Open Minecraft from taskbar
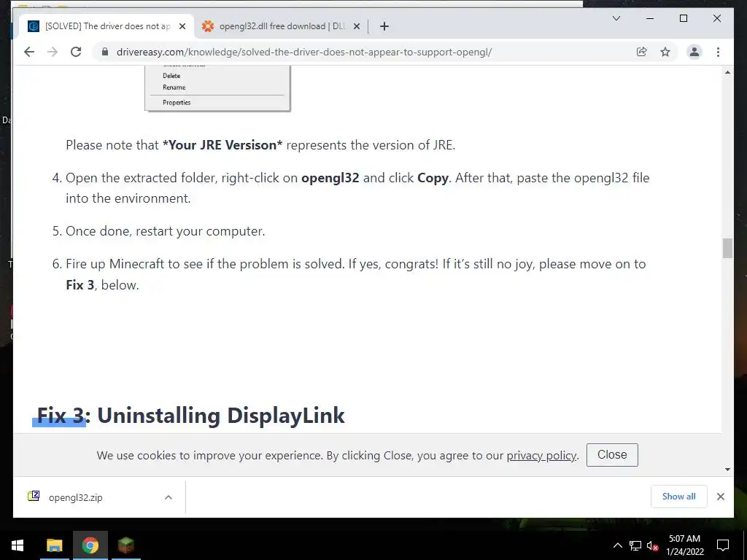747x560 pixels. pos(126,545)
